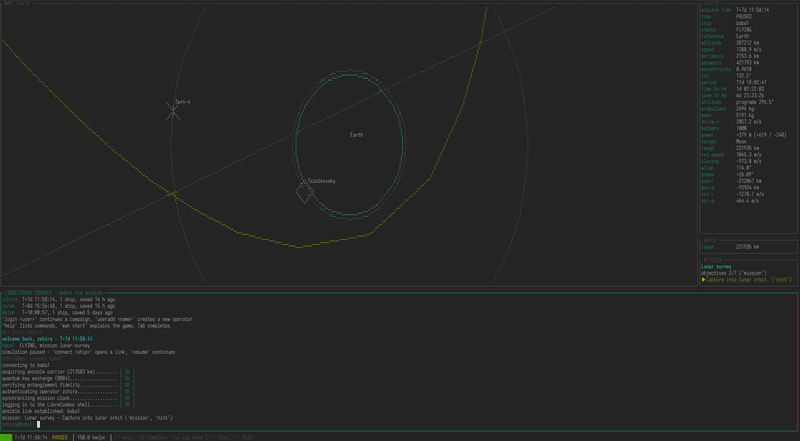Click the yellow trajectory at the Moon orbit crossing

tap(174, 195)
